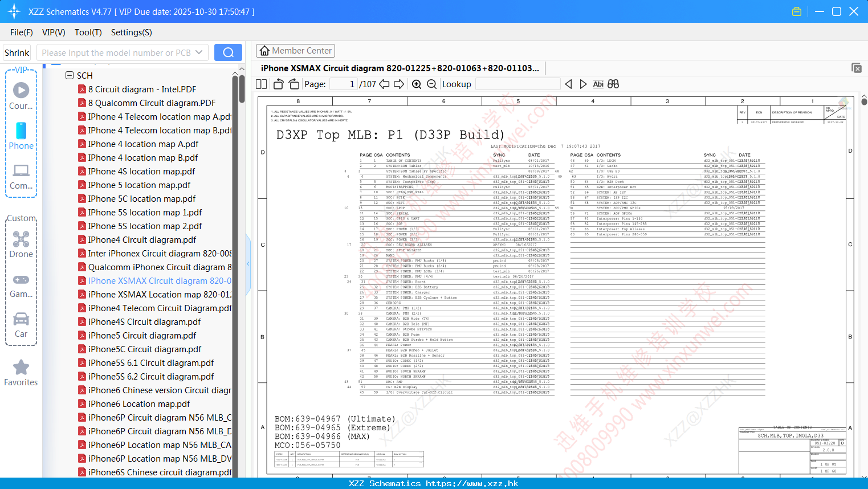This screenshot has height=489, width=868.
Task: Open the www.xzz.hk link in status bar
Action: tap(472, 483)
